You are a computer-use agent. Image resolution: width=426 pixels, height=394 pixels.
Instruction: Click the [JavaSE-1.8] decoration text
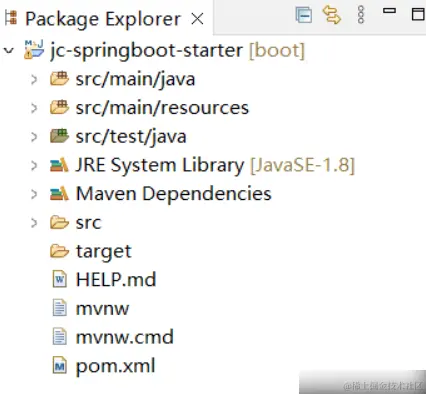[x=302, y=166]
